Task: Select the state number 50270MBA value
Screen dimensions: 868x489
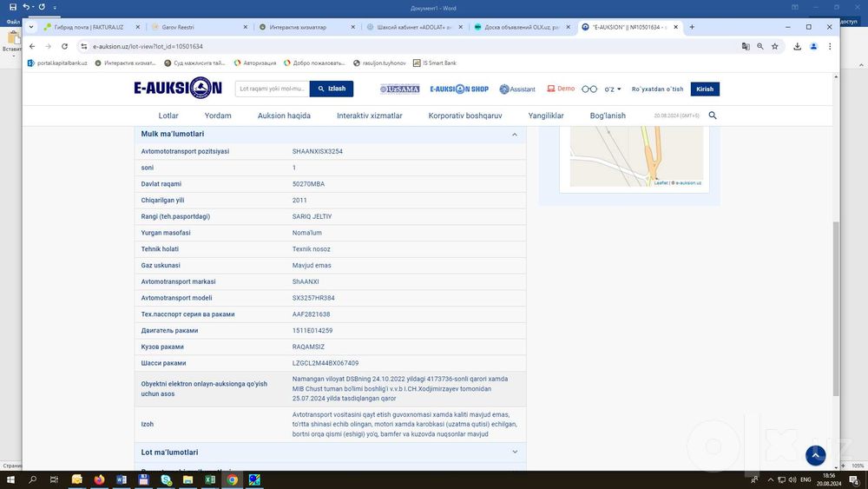Action: pyautogui.click(x=308, y=184)
